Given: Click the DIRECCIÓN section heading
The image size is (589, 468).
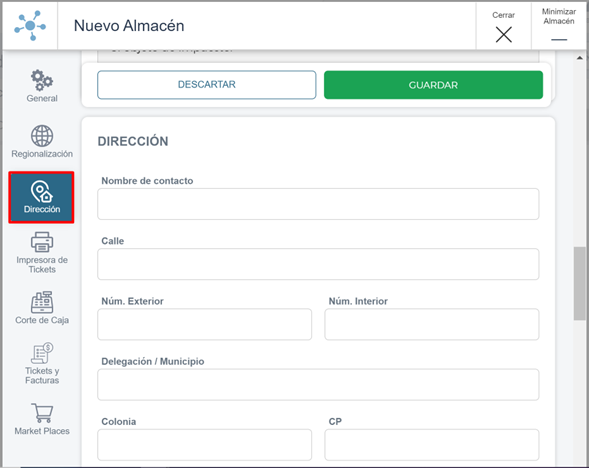Looking at the screenshot, I should pos(133,141).
